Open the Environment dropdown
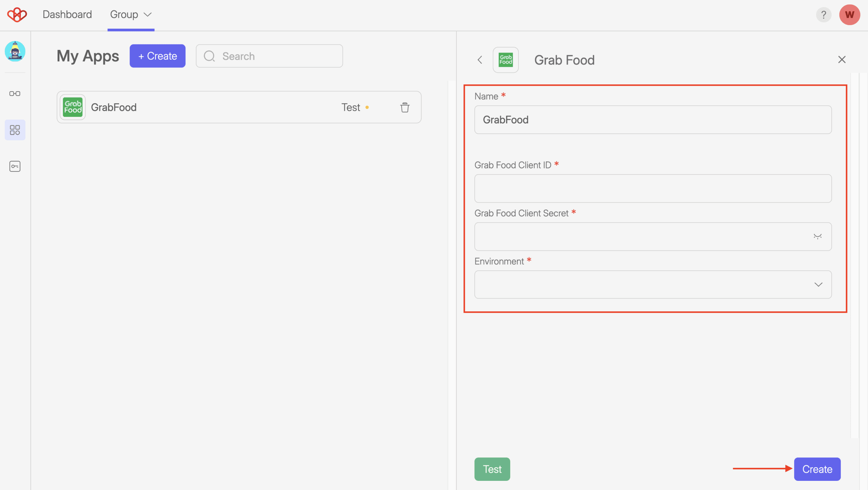 [653, 285]
